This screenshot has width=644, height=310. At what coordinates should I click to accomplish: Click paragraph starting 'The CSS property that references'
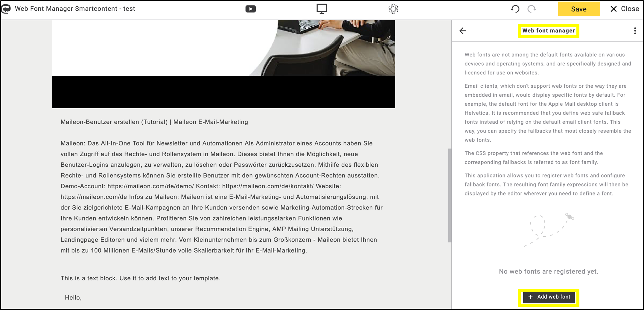(x=534, y=158)
